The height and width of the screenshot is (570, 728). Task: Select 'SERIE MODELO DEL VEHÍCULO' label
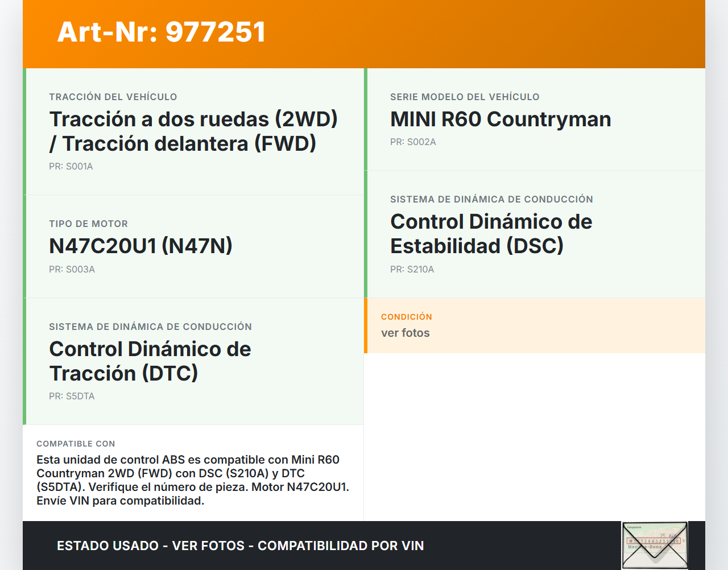coord(465,97)
